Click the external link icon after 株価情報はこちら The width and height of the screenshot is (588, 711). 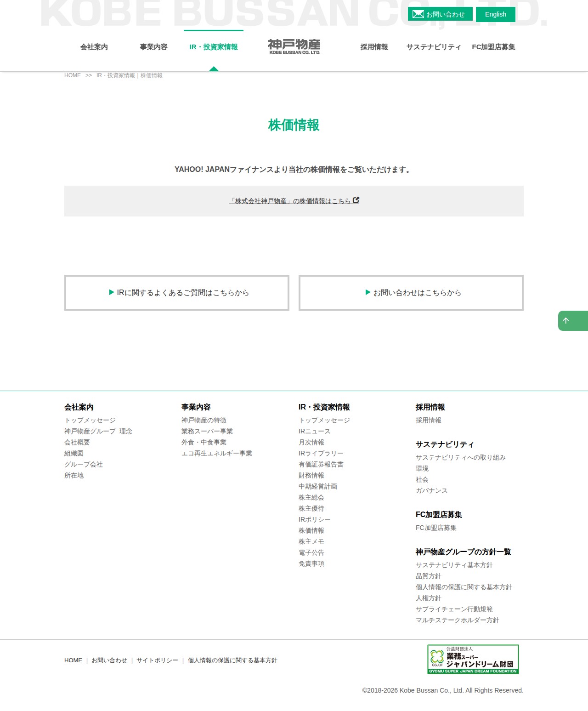pyautogui.click(x=356, y=200)
